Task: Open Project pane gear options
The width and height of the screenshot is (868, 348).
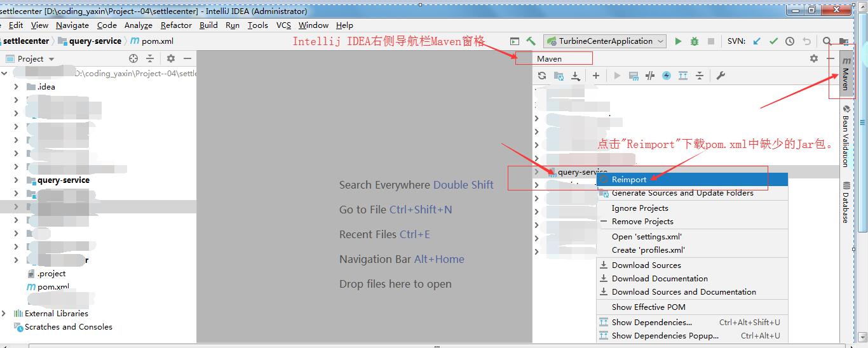Action: pyautogui.click(x=171, y=58)
